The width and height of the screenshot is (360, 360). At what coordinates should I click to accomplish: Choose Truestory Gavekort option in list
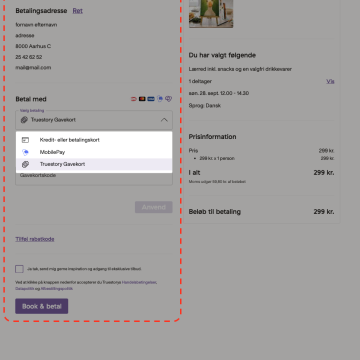[94, 164]
